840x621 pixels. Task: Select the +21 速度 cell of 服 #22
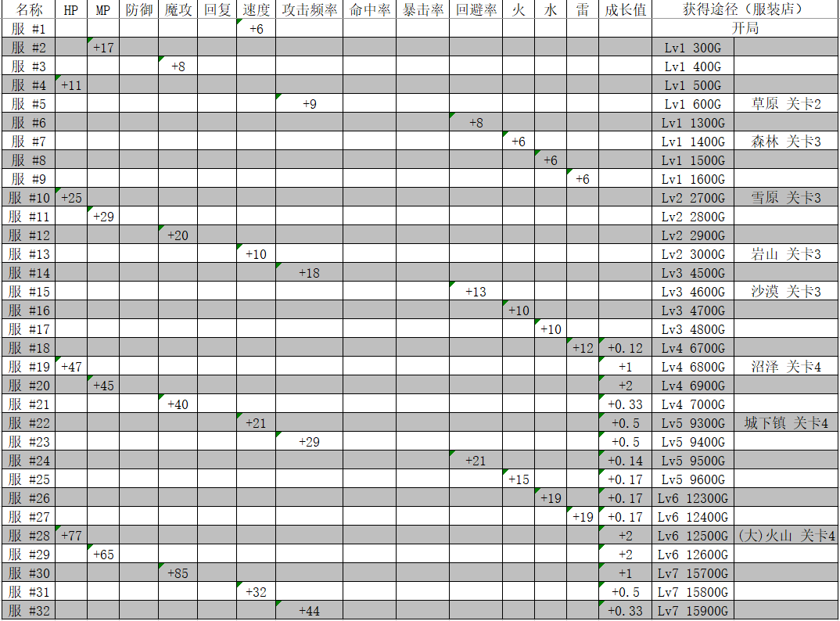[256, 422]
